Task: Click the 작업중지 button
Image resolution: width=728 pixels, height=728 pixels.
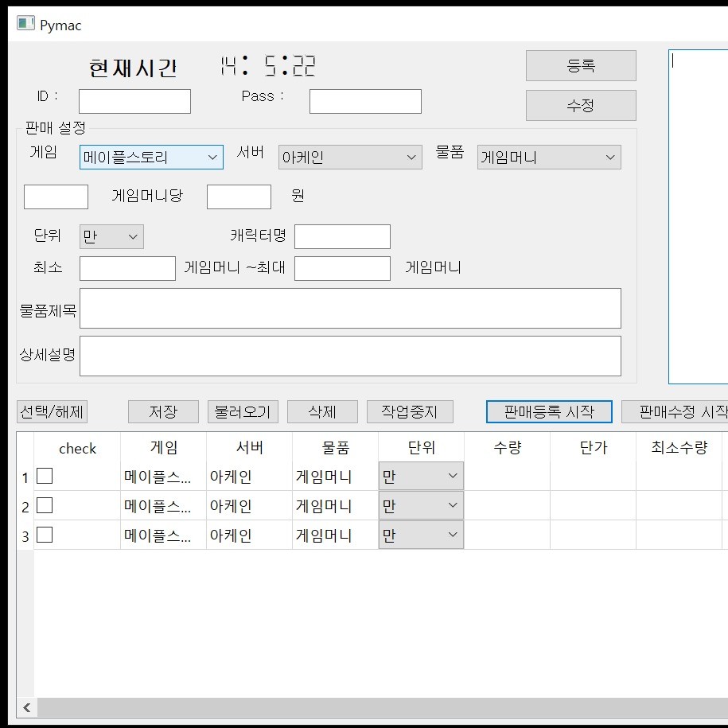Action: [410, 411]
